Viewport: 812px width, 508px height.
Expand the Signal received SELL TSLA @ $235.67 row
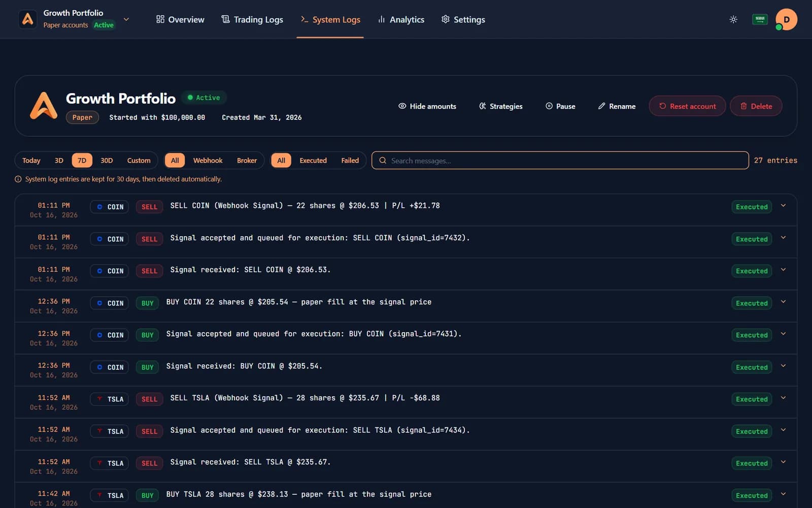pos(783,462)
